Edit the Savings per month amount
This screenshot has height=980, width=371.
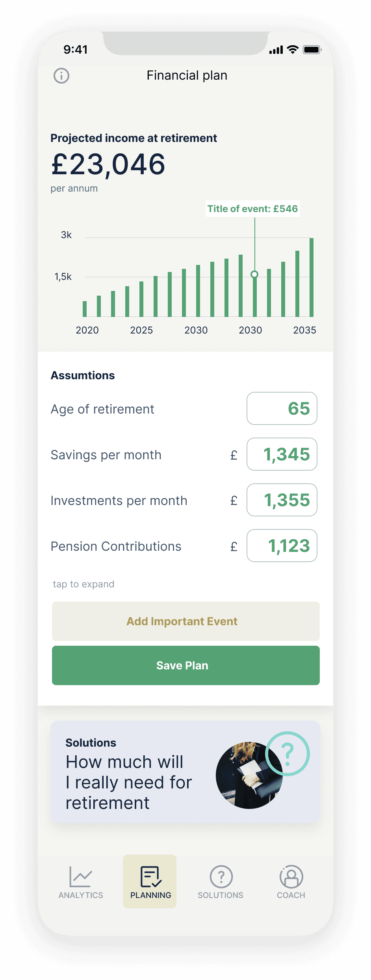282,454
